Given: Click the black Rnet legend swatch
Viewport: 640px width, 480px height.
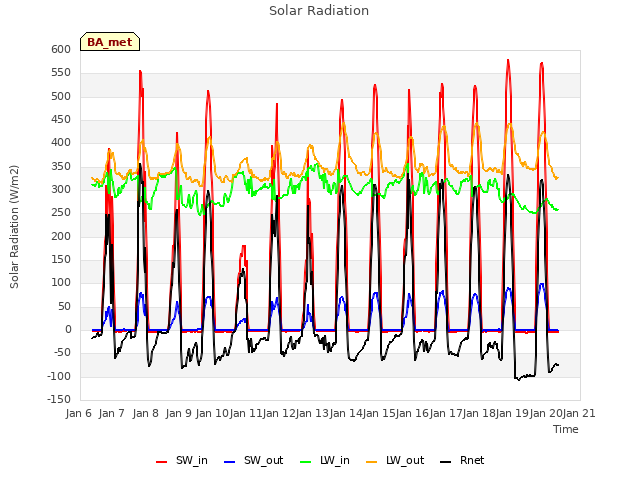Looking at the screenshot, I should pos(446,462).
